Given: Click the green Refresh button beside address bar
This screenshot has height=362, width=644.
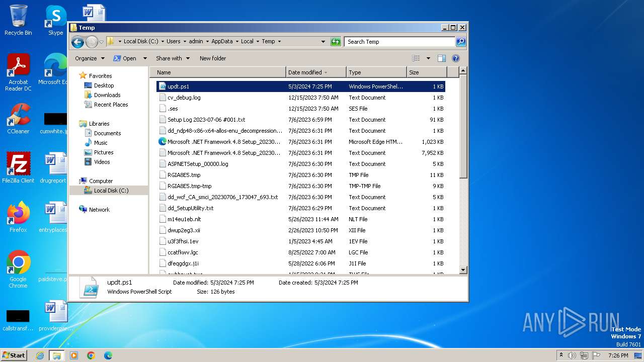Looking at the screenshot, I should [x=336, y=42].
